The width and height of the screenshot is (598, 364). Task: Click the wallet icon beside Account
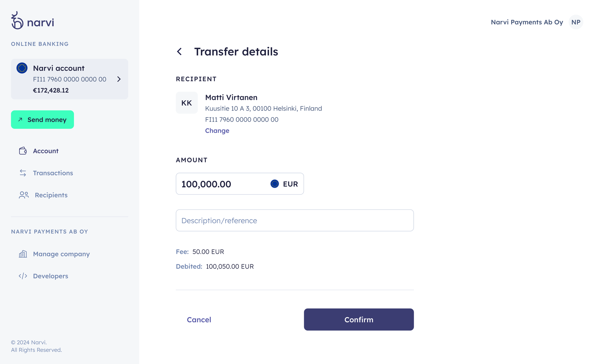pyautogui.click(x=23, y=151)
